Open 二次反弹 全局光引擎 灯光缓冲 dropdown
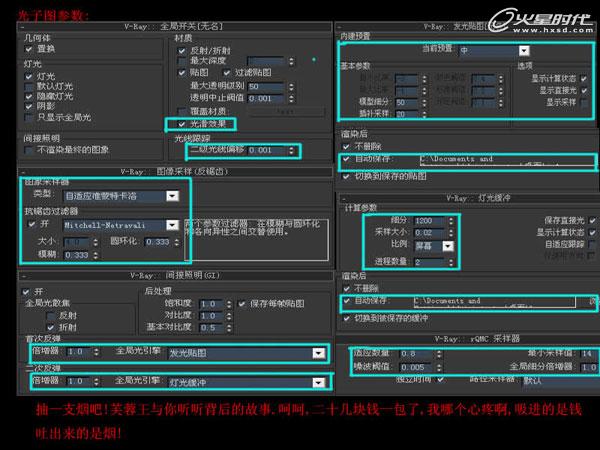Viewport: 600px width, 450px height. pos(318,382)
